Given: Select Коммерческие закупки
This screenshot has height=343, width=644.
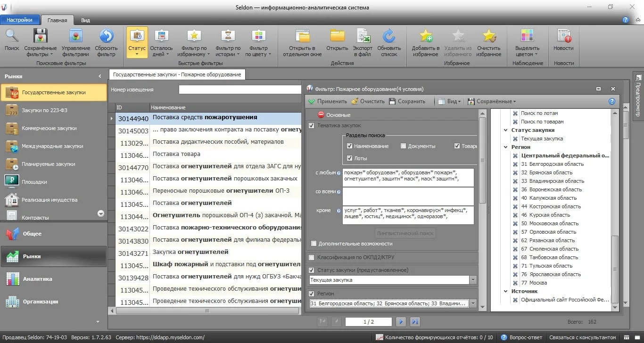Looking at the screenshot, I should coord(54,128).
